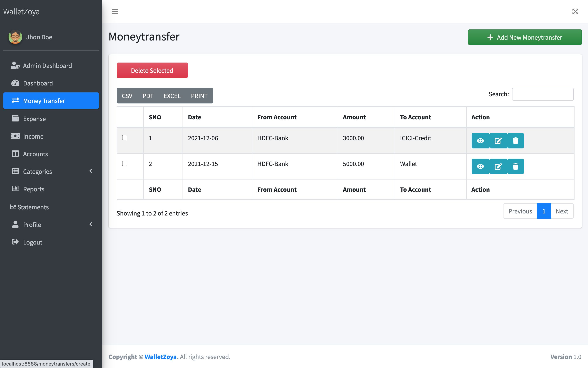Expand the Profile submenu
This screenshot has width=588, height=368.
51,224
